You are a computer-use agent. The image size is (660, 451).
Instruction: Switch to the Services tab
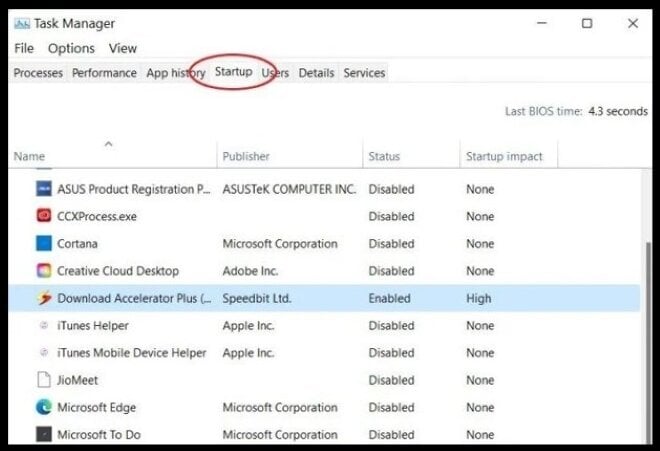(x=364, y=73)
